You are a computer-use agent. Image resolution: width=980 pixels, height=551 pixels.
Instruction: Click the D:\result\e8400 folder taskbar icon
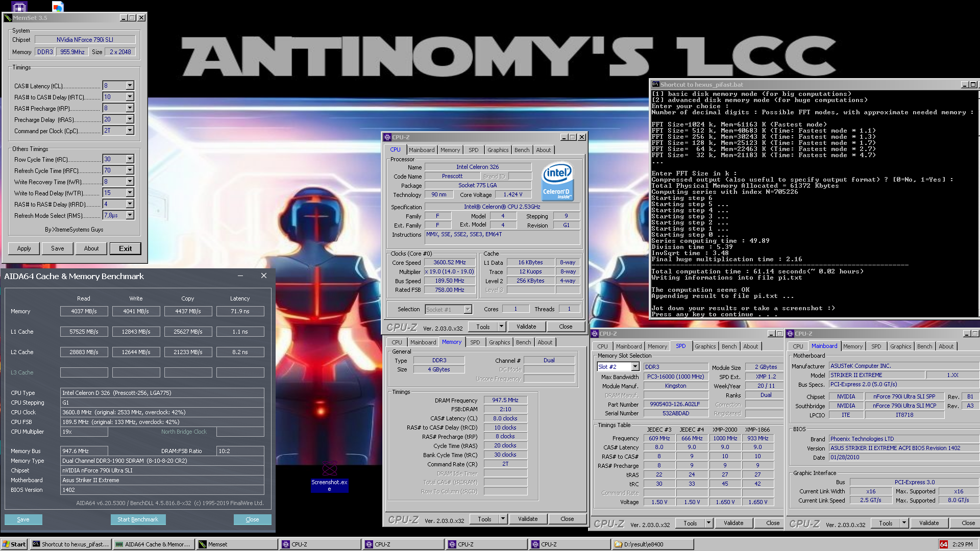(618, 544)
